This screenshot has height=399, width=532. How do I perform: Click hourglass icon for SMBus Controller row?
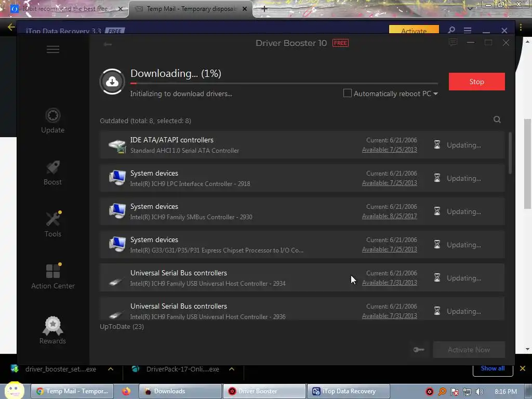click(437, 211)
